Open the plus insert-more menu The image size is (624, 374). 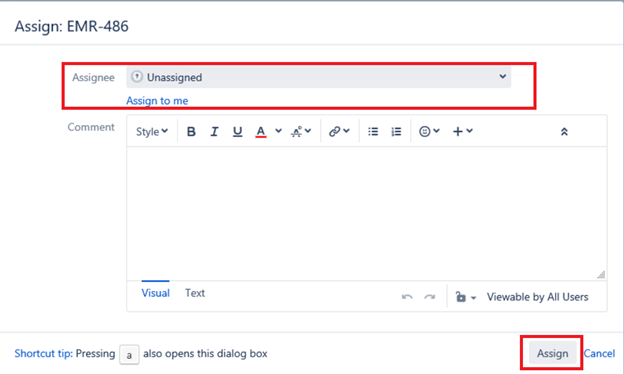[462, 131]
